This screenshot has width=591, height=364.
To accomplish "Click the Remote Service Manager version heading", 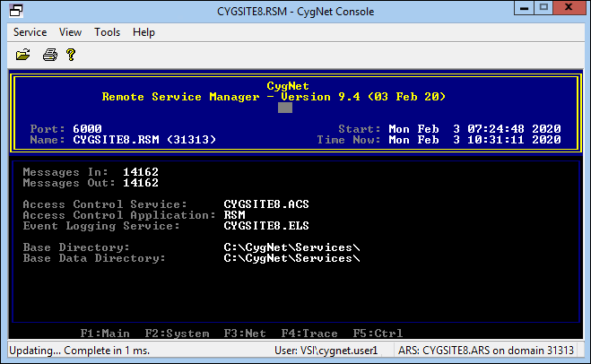I will pyautogui.click(x=274, y=97).
